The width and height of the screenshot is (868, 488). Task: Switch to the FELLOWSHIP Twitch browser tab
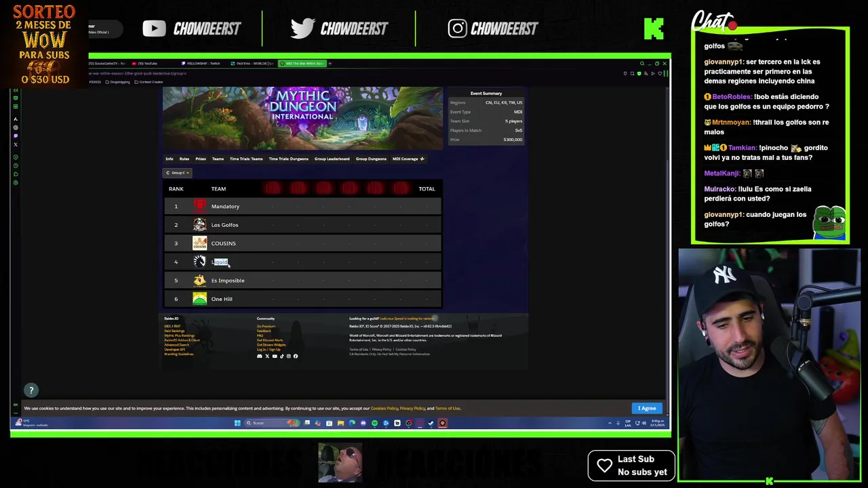click(x=203, y=64)
